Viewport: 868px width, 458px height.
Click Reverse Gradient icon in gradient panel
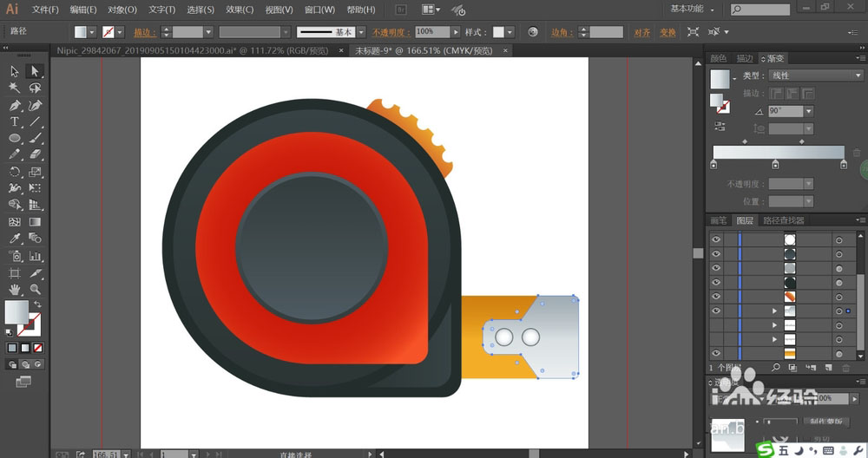click(x=720, y=127)
